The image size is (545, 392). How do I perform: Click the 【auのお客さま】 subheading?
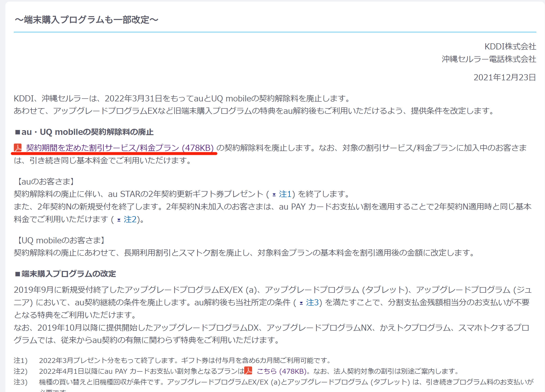point(46,181)
